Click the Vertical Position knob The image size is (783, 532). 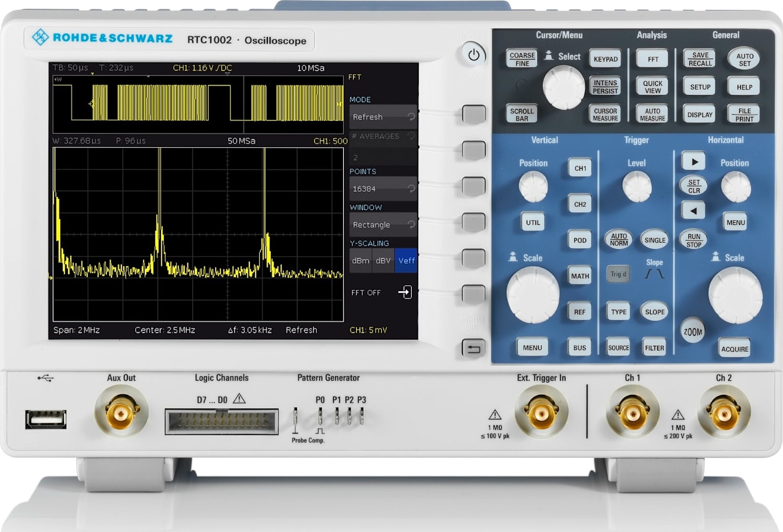click(533, 186)
